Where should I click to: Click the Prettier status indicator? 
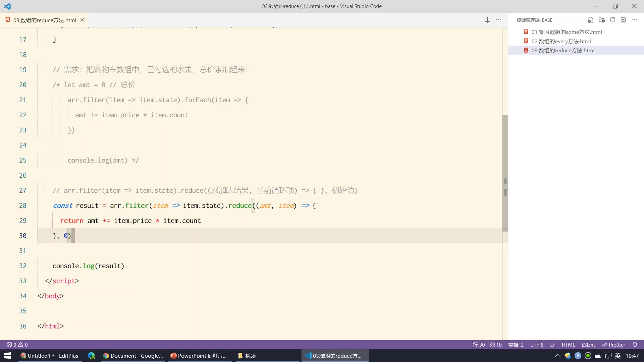point(613,345)
